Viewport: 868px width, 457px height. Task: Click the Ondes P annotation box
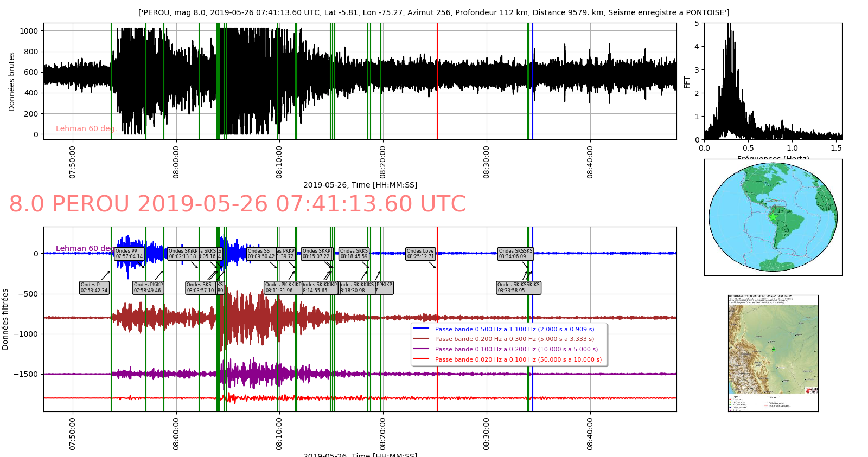click(94, 288)
